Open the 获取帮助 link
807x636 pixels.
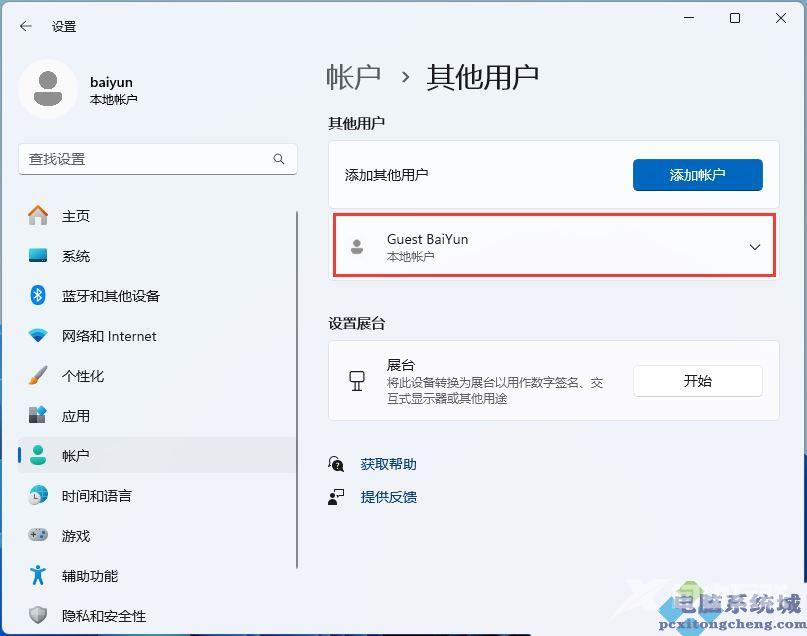tap(389, 464)
